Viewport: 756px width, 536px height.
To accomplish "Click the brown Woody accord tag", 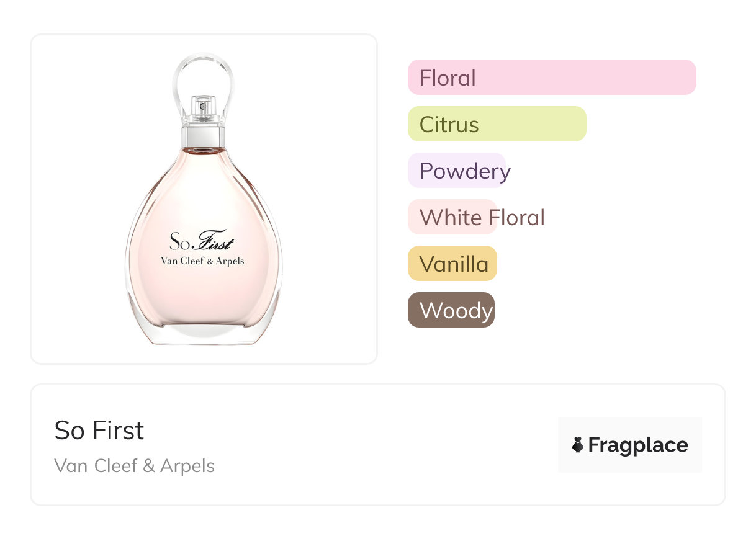I will point(451,310).
